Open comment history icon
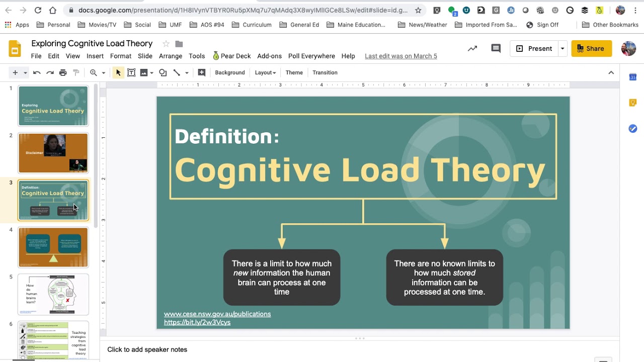The image size is (644, 362). pos(496,49)
